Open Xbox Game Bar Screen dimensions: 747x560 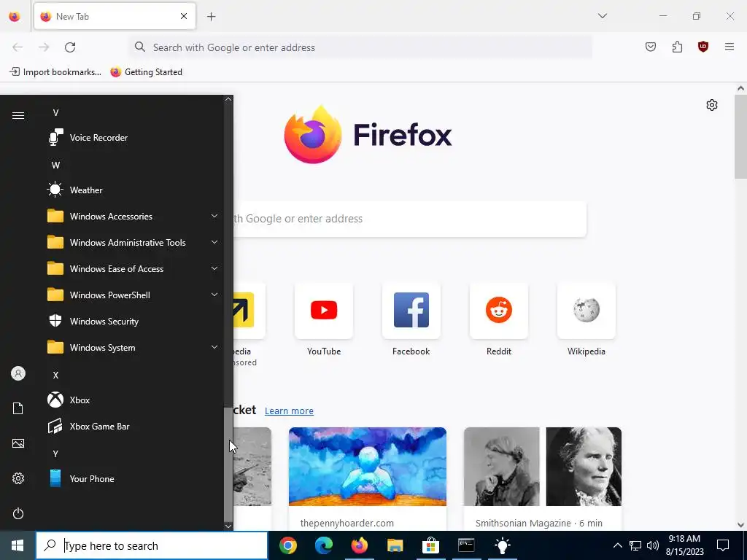click(x=131, y=426)
